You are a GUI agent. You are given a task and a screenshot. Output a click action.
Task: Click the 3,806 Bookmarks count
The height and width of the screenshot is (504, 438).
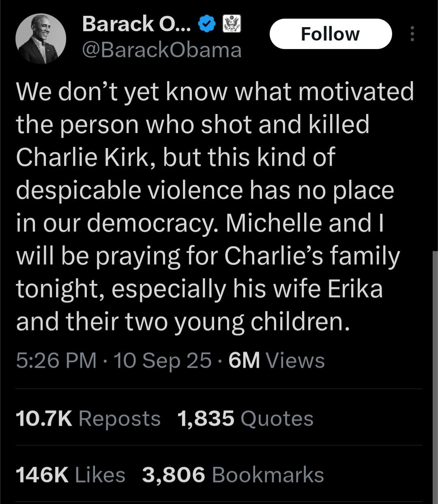click(x=233, y=475)
